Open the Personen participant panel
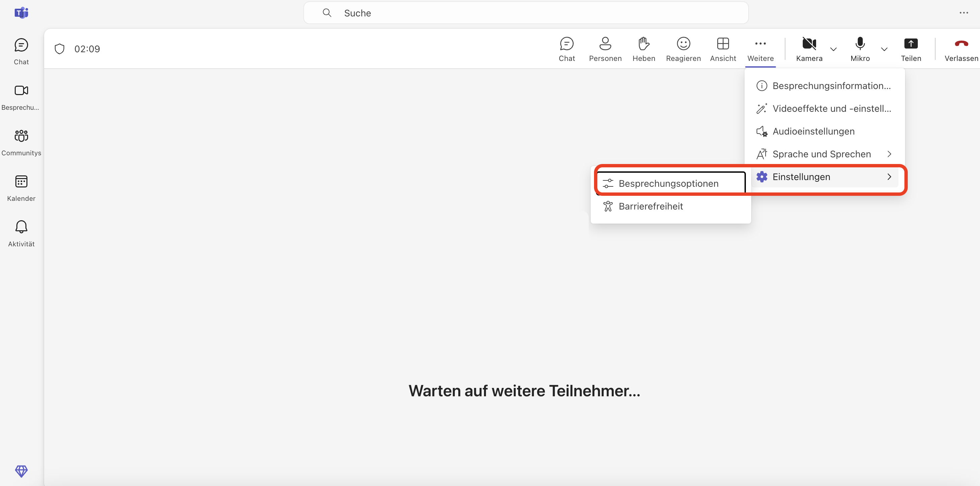 point(605,49)
